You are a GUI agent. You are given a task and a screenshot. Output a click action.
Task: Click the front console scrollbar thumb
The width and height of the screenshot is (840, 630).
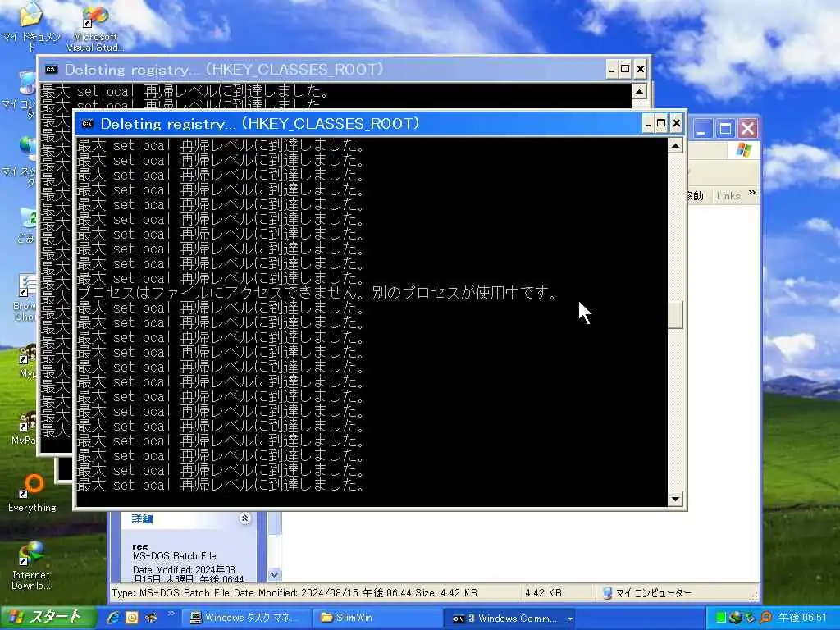click(676, 314)
